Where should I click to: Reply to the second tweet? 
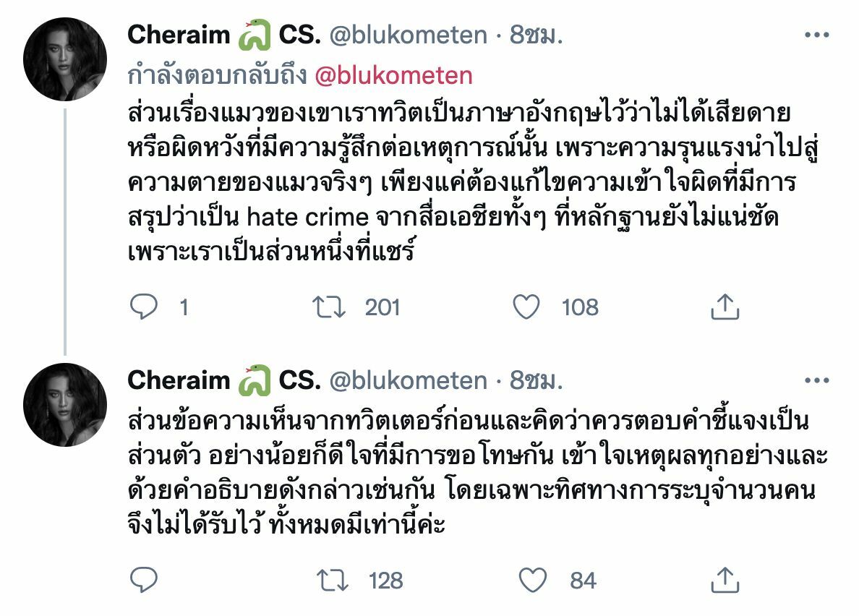(x=145, y=579)
